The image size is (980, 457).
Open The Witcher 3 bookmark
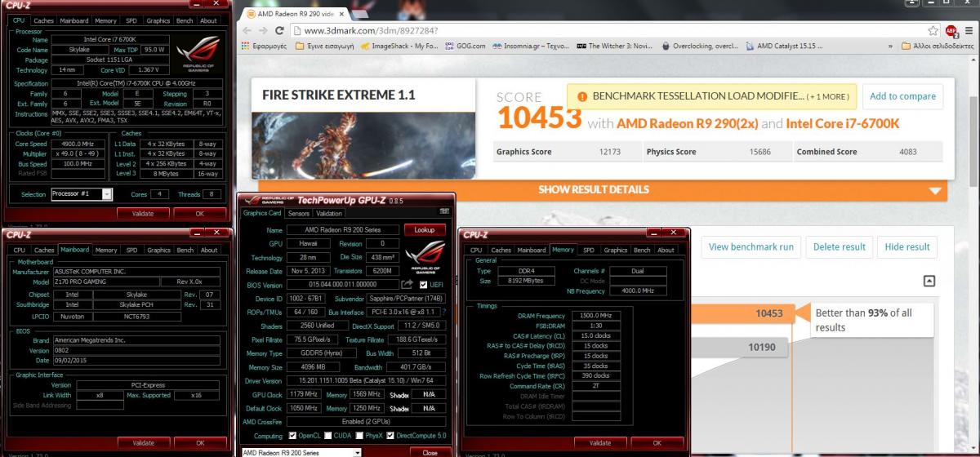tap(615, 47)
